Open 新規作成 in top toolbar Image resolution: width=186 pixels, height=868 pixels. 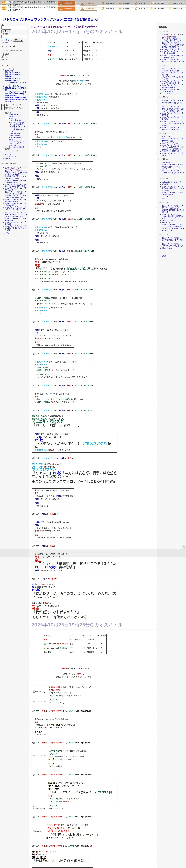click(125, 3)
